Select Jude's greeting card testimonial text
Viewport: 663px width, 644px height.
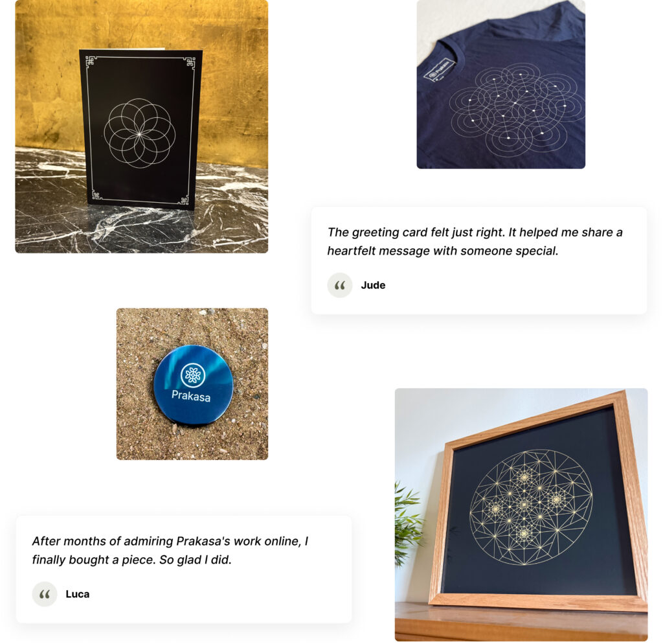pyautogui.click(x=475, y=242)
